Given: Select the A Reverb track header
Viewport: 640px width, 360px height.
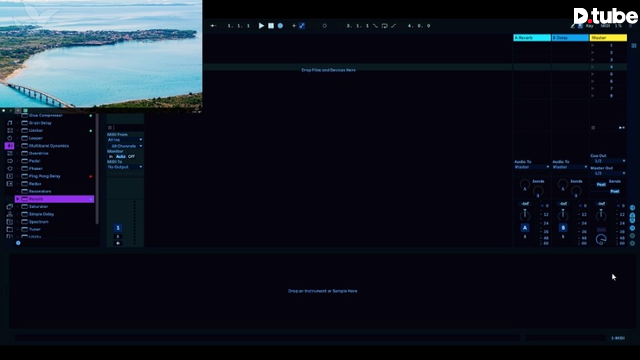Looking at the screenshot, I should (x=532, y=38).
